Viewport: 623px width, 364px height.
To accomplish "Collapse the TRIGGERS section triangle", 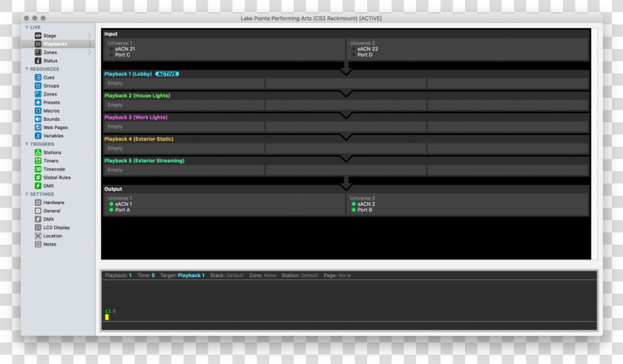I will (27, 144).
